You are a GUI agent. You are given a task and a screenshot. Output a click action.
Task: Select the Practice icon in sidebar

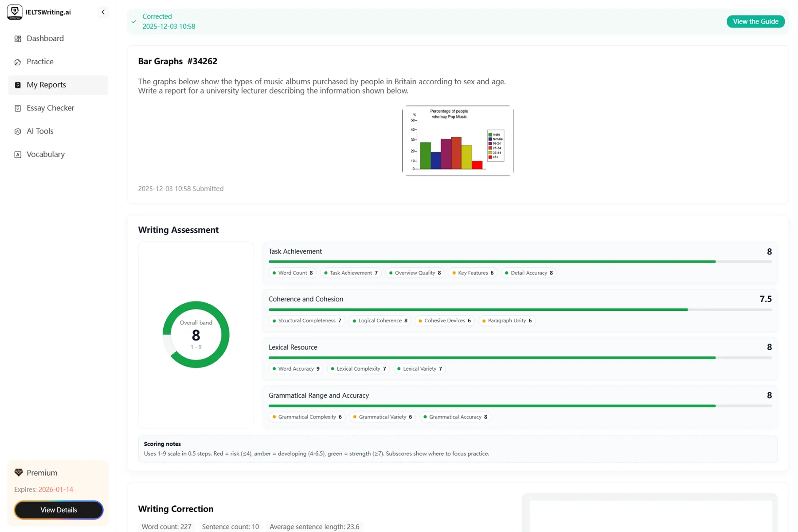[18, 62]
